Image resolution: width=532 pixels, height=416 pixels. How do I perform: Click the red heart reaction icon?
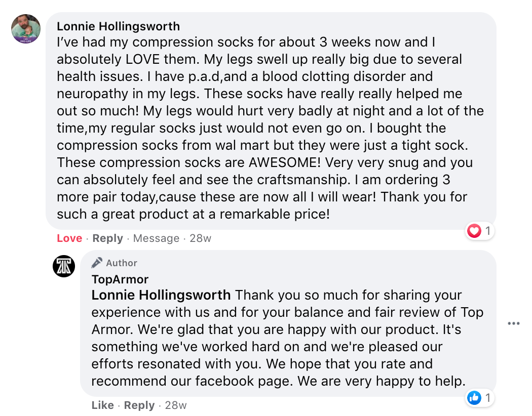pos(474,231)
